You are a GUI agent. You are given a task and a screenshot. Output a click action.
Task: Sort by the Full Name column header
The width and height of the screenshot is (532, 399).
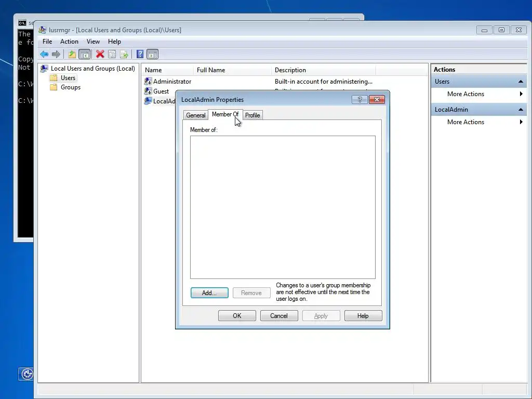[x=232, y=70]
